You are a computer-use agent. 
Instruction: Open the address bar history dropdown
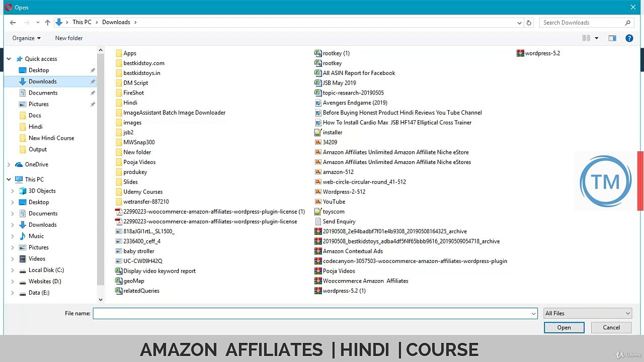519,23
